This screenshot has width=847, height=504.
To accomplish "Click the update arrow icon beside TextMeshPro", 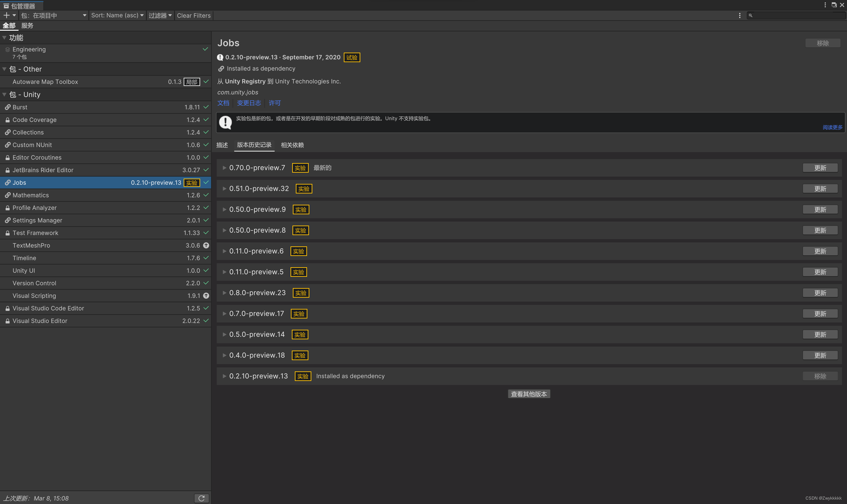I will click(206, 245).
